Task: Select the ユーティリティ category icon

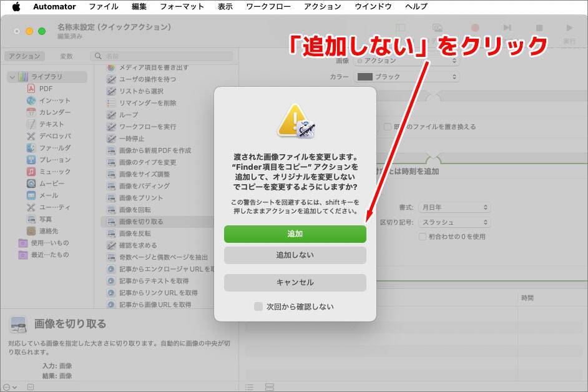Action: pyautogui.click(x=31, y=207)
